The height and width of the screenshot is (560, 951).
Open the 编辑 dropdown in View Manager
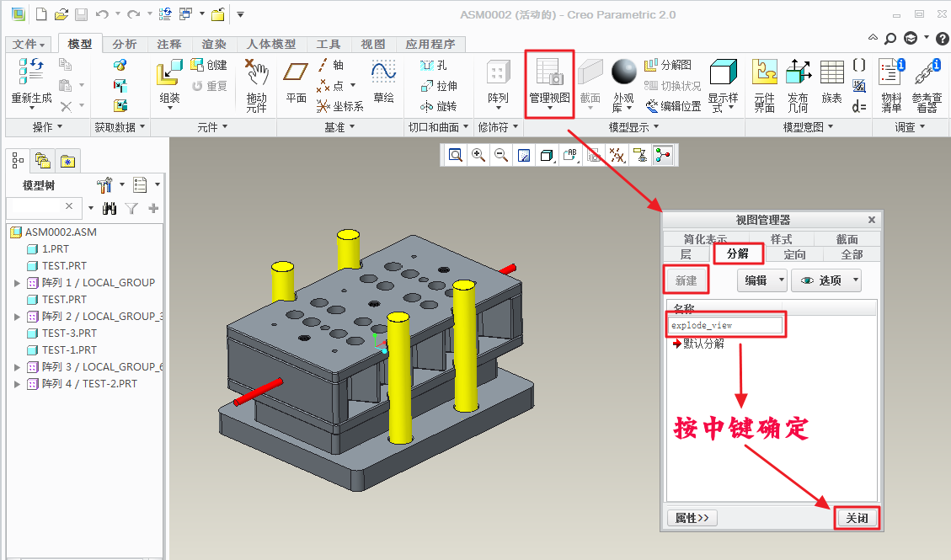click(x=761, y=280)
